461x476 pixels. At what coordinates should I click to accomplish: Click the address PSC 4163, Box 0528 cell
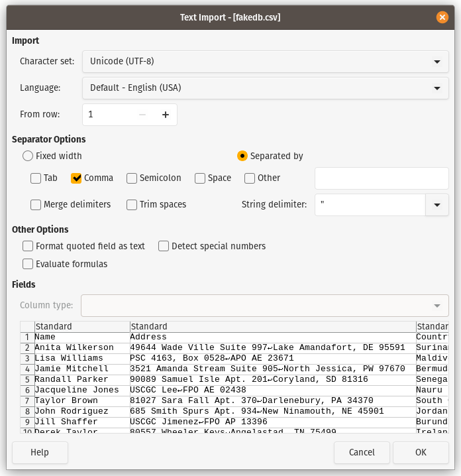coord(273,358)
